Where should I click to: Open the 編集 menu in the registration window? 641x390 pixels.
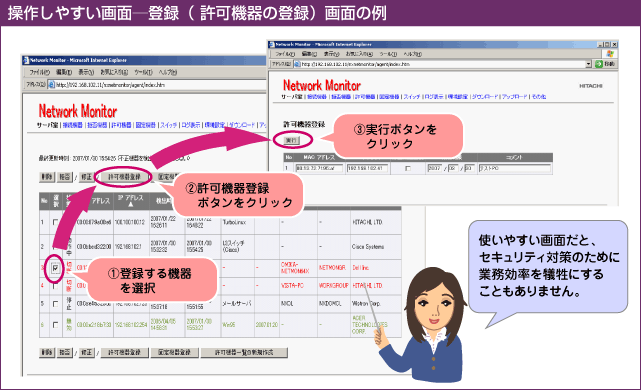(x=309, y=54)
